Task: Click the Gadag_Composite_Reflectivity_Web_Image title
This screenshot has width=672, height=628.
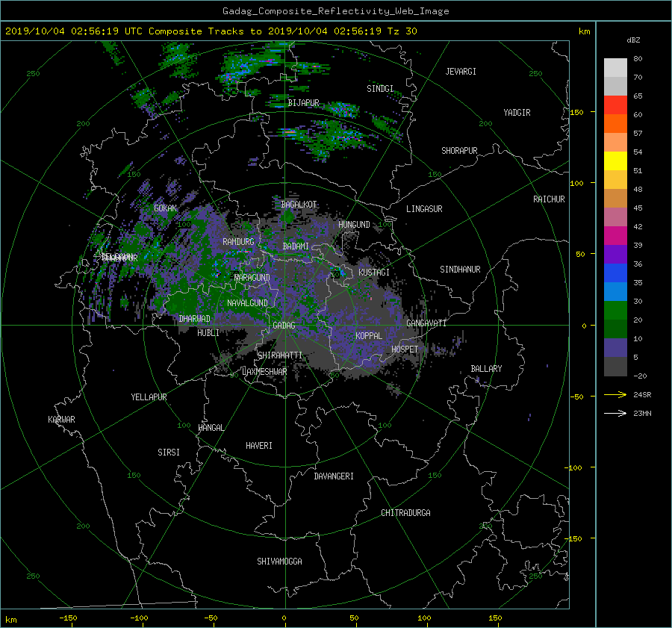Action: coord(335,11)
